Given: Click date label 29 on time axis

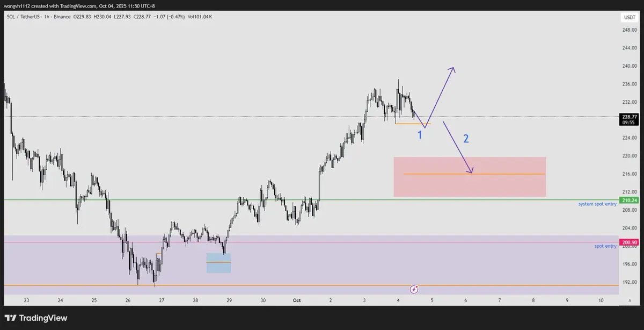Looking at the screenshot, I should pos(229,300).
